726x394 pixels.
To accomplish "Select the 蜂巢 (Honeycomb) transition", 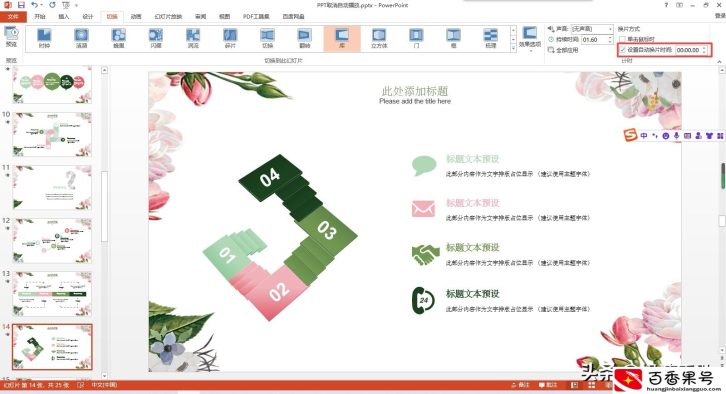I will coord(119,38).
